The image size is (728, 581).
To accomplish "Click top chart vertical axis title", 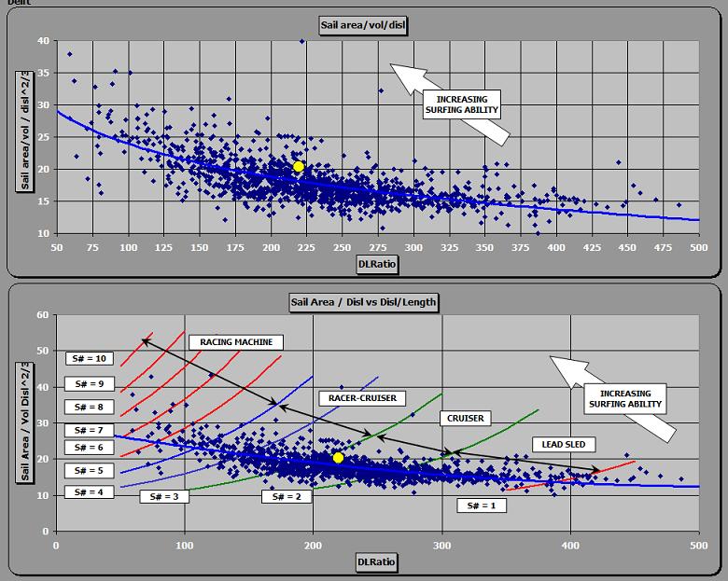I will click(x=25, y=131).
